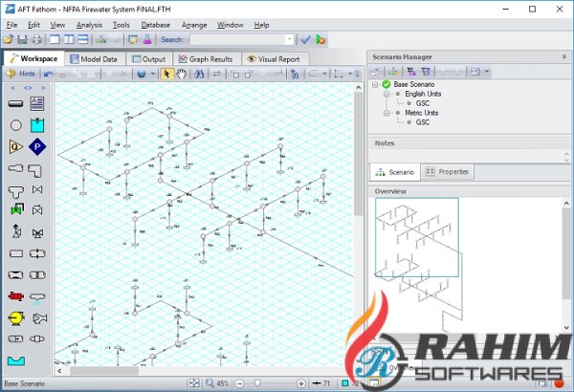This screenshot has height=392, width=574.
Task: Switch to the Visual Report tab
Action: [275, 59]
